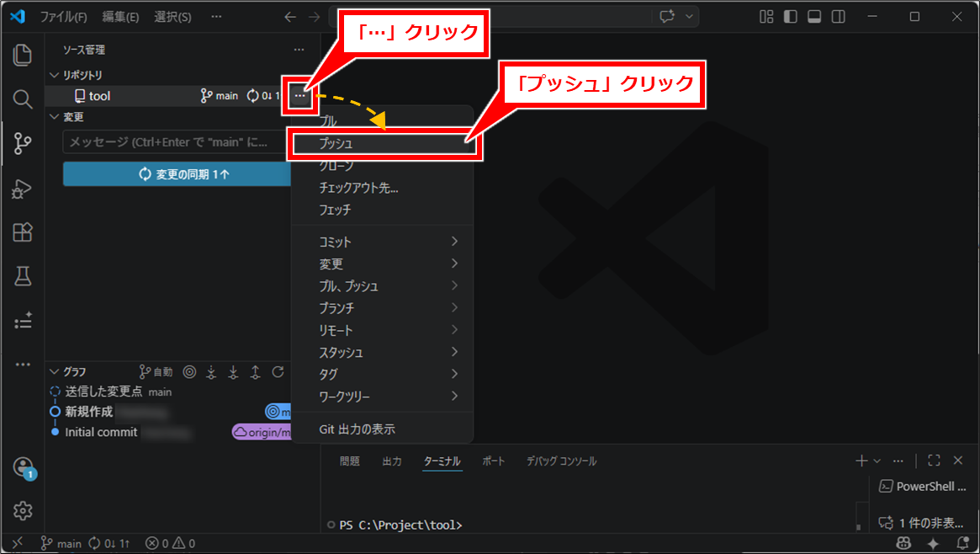Toggle the primary side bar layout button
The image size is (980, 554).
pos(790,17)
